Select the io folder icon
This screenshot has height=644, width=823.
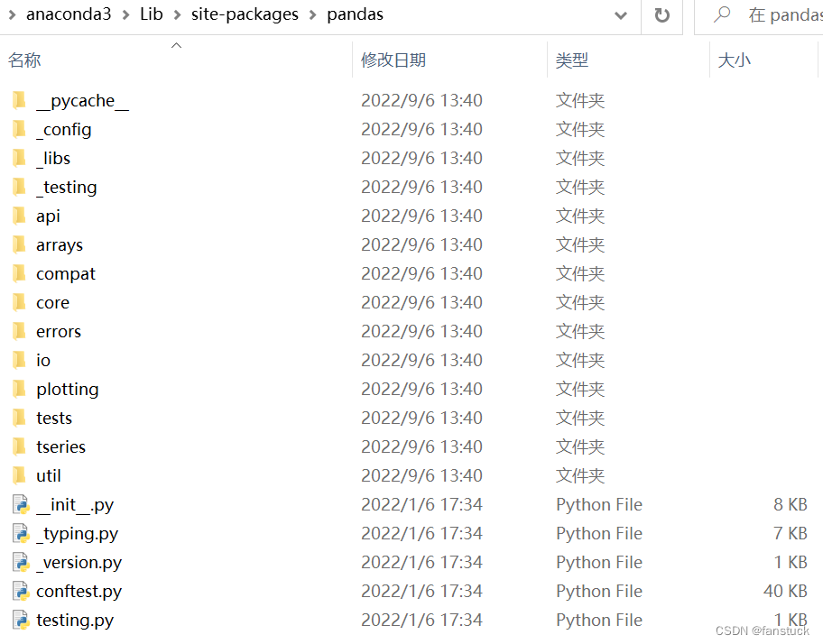coord(19,359)
